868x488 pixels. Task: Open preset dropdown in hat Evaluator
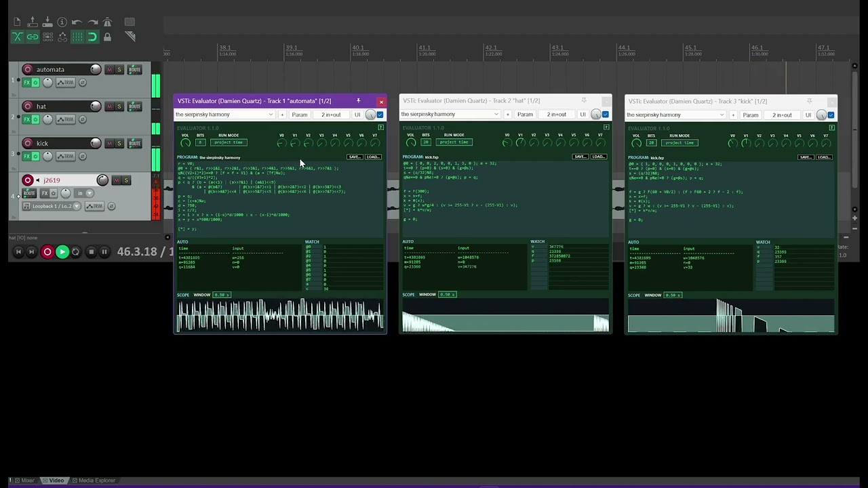(450, 115)
